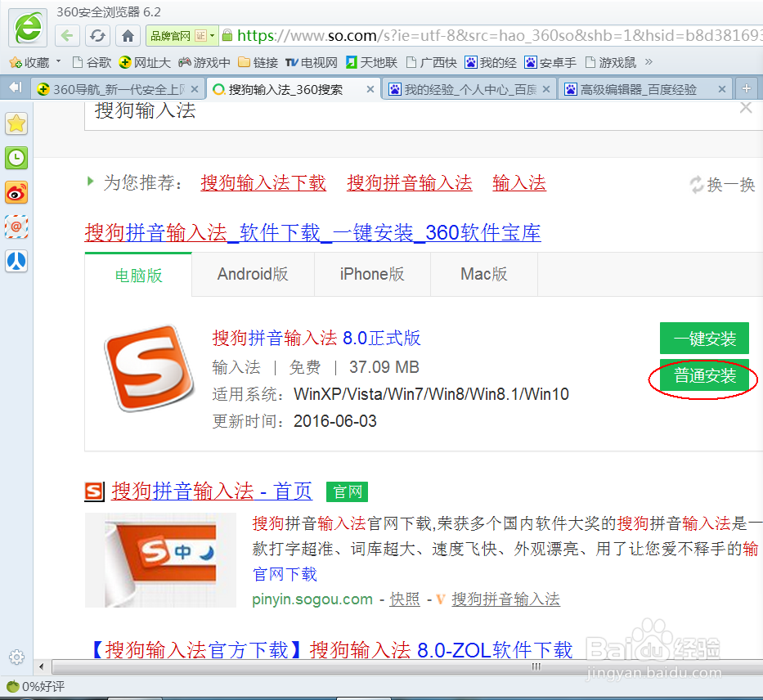Open the 官网下载 link
Image resolution: width=763 pixels, height=700 pixels.
[x=285, y=575]
